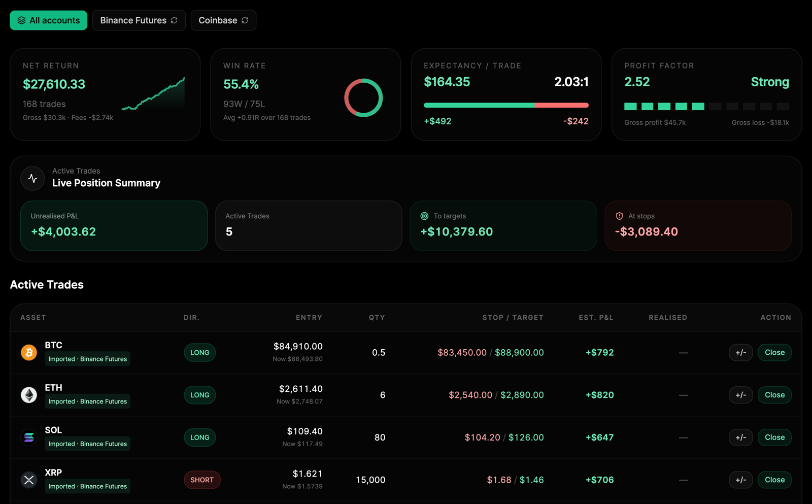Close the ETH position
The image size is (812, 504).
coord(774,395)
